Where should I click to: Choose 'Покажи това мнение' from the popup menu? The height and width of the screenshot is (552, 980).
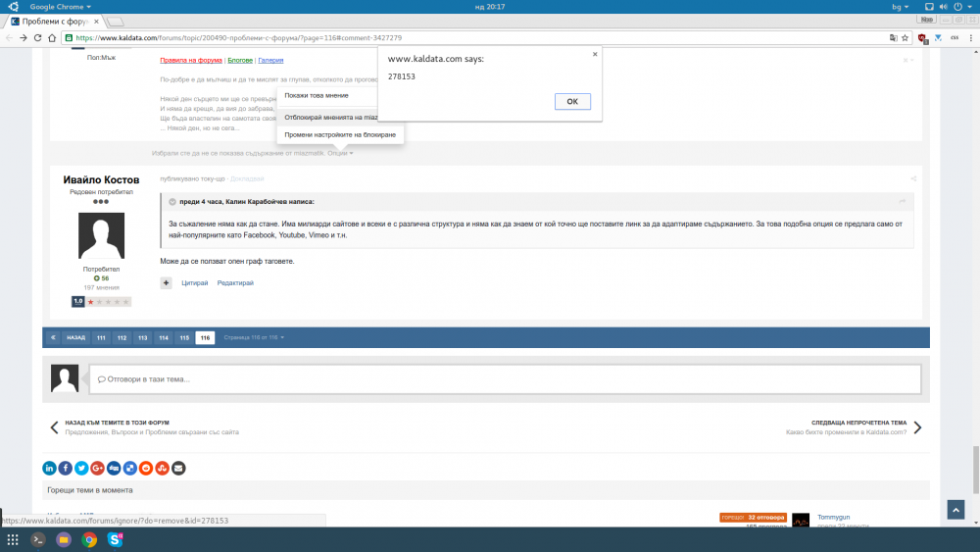[317, 96]
